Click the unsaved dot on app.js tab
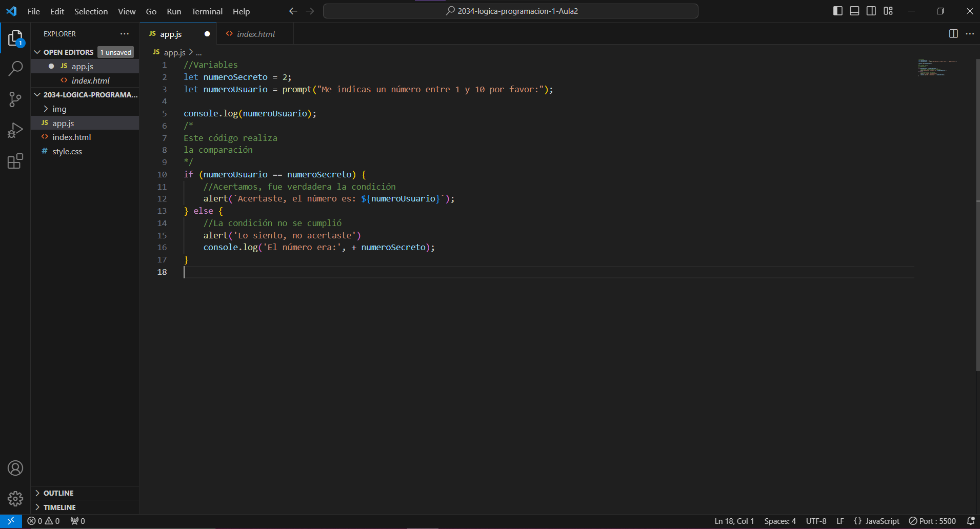Image resolution: width=980 pixels, height=529 pixels. click(x=207, y=34)
